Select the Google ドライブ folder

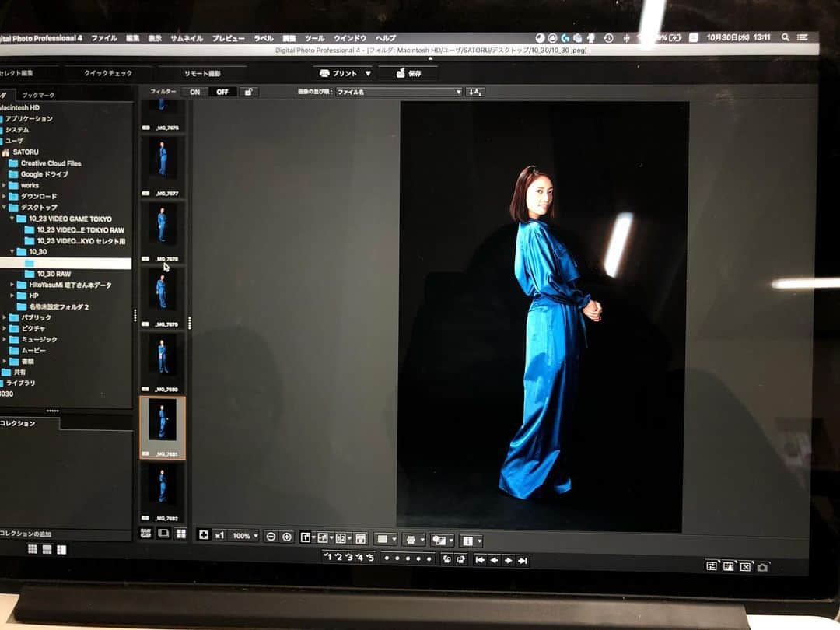[x=39, y=174]
